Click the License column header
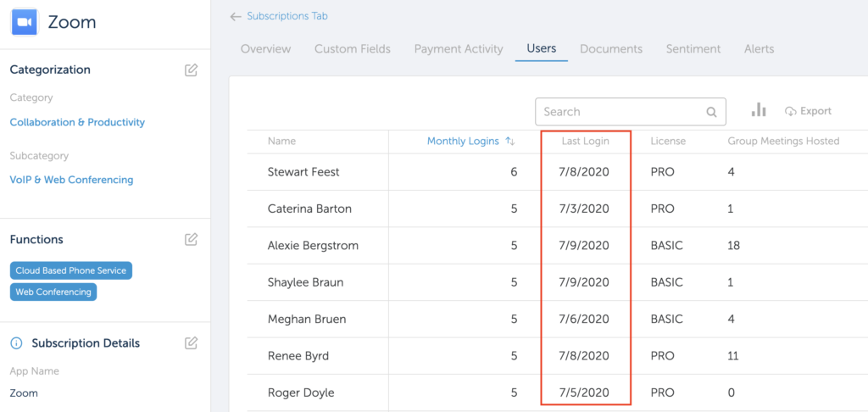Screen dimensions: 868x412 pyautogui.click(x=668, y=142)
